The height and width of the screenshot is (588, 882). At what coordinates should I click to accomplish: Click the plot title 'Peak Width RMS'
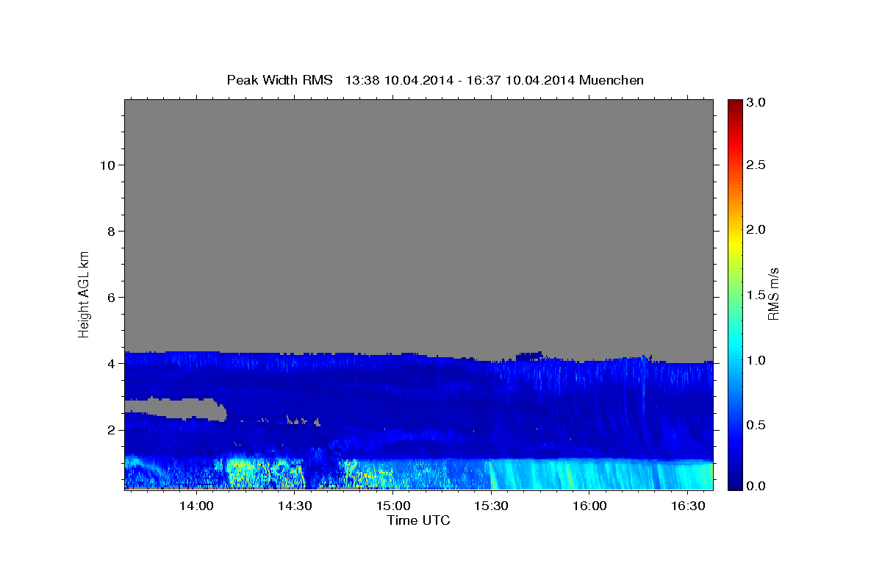[279, 80]
